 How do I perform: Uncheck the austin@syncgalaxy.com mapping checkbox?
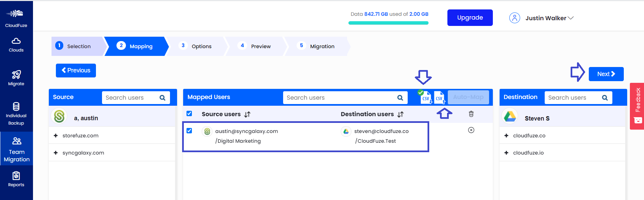tap(189, 131)
